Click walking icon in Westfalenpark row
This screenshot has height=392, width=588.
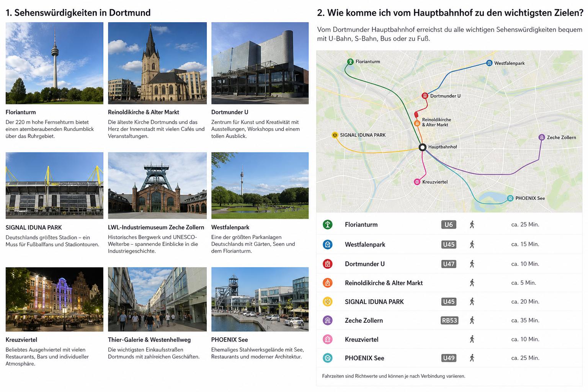point(472,244)
